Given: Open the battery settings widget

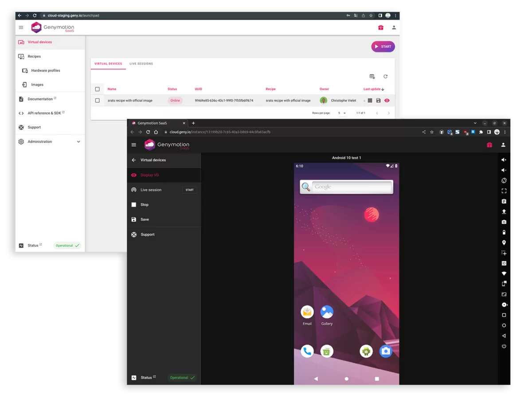Looking at the screenshot, I should 504,232.
